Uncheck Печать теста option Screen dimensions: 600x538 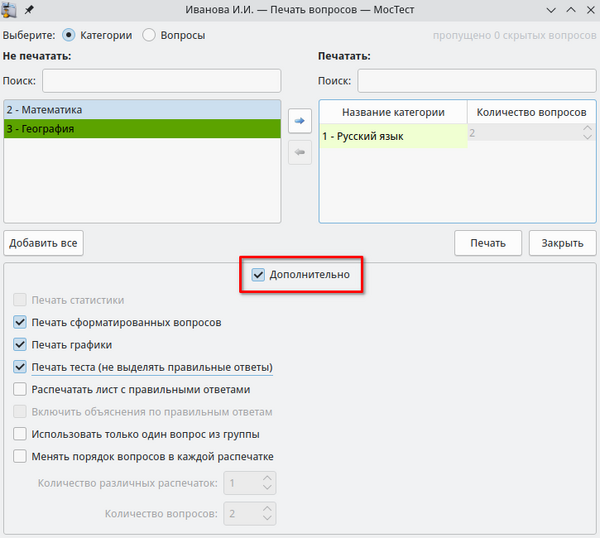[20, 367]
